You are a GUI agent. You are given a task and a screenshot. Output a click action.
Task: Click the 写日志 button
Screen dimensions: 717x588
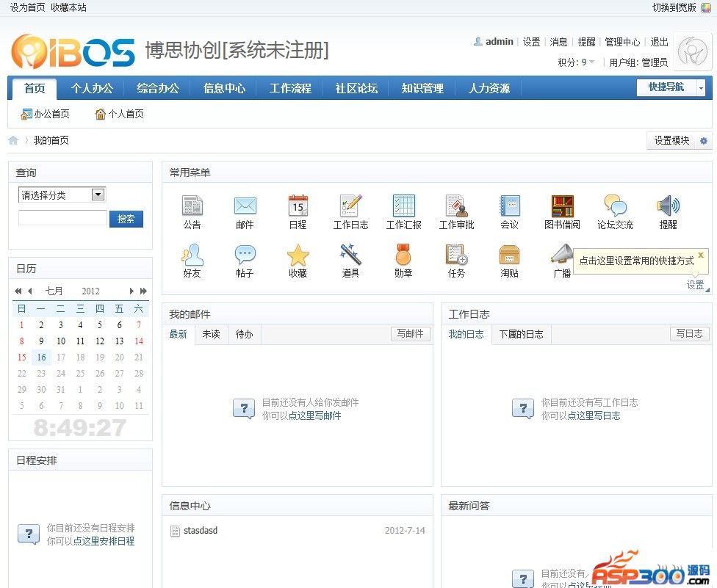click(689, 333)
